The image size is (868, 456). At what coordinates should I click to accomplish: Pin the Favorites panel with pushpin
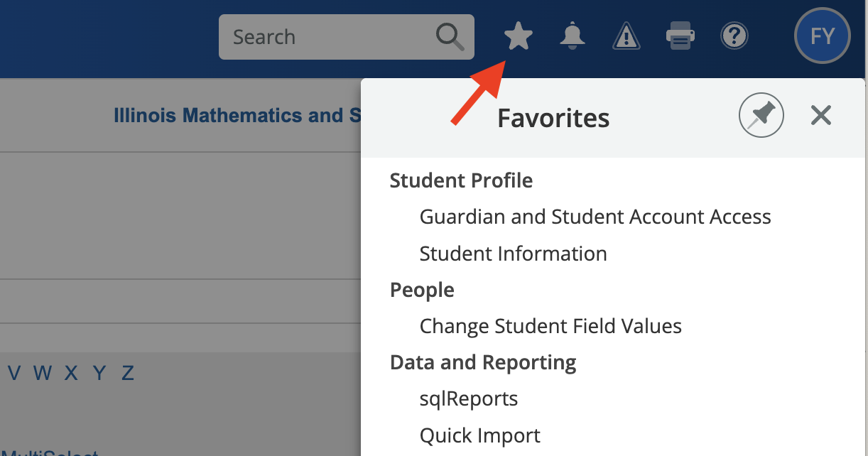(761, 115)
